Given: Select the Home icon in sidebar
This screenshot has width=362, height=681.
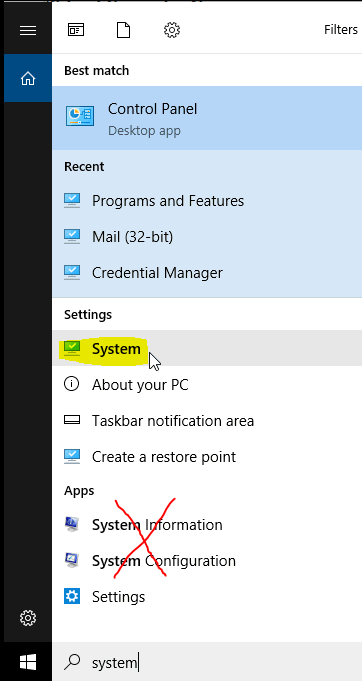Looking at the screenshot, I should click(28, 79).
